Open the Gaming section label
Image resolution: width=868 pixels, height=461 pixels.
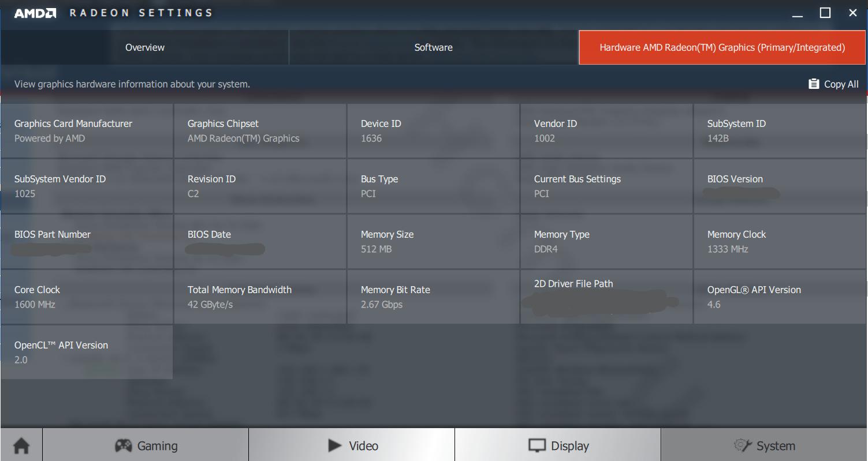(157, 446)
